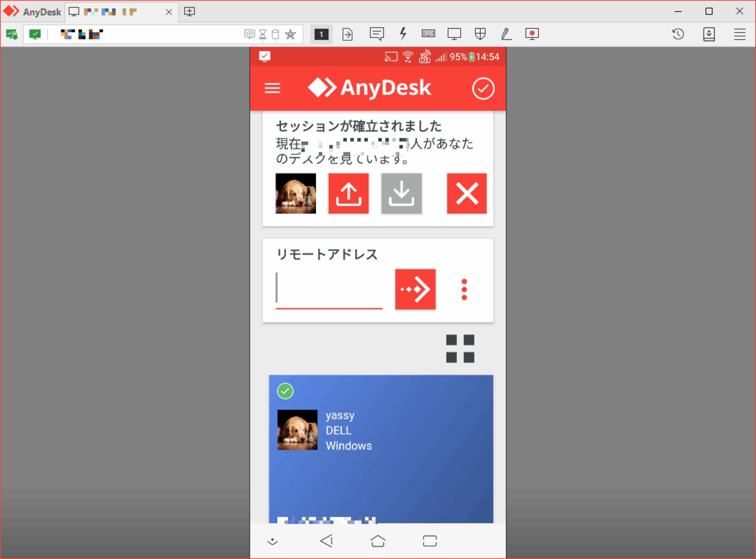This screenshot has height=559, width=756.
Task: Click the green connection status icon
Action: coord(12,34)
